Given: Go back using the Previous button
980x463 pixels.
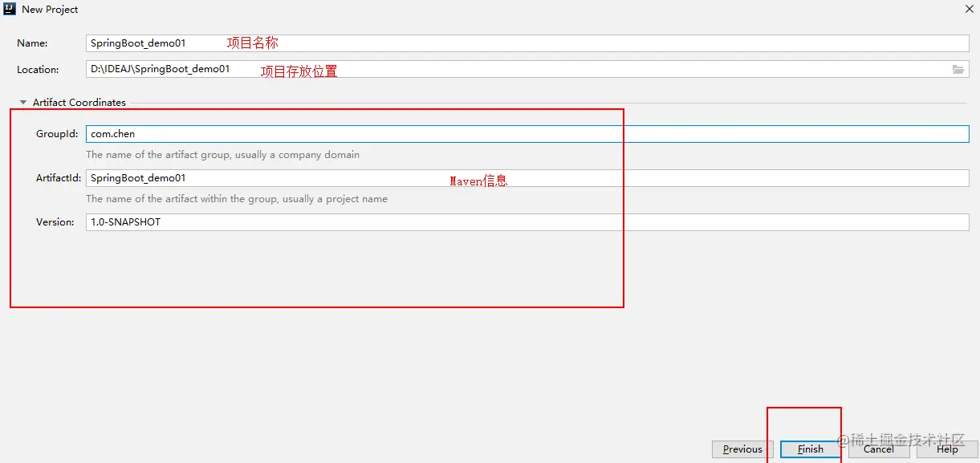Looking at the screenshot, I should (742, 449).
